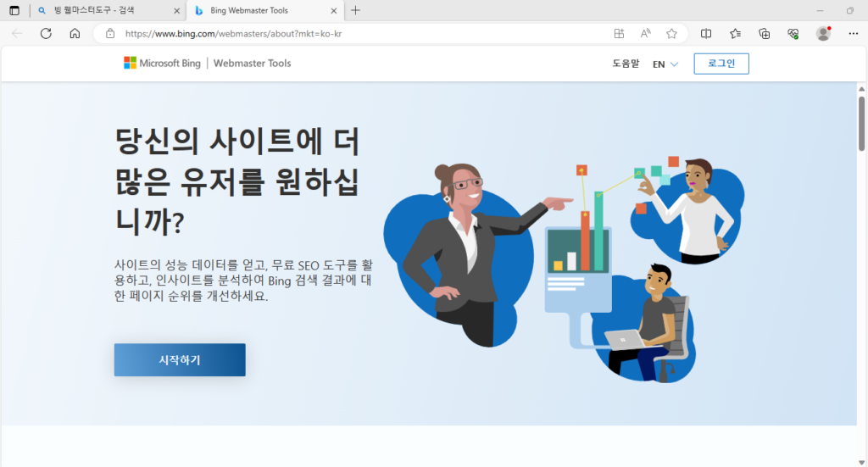This screenshot has width=868, height=467.
Task: Switch to the 빙 웹마스터도구 - 검색 tab
Action: point(108,10)
